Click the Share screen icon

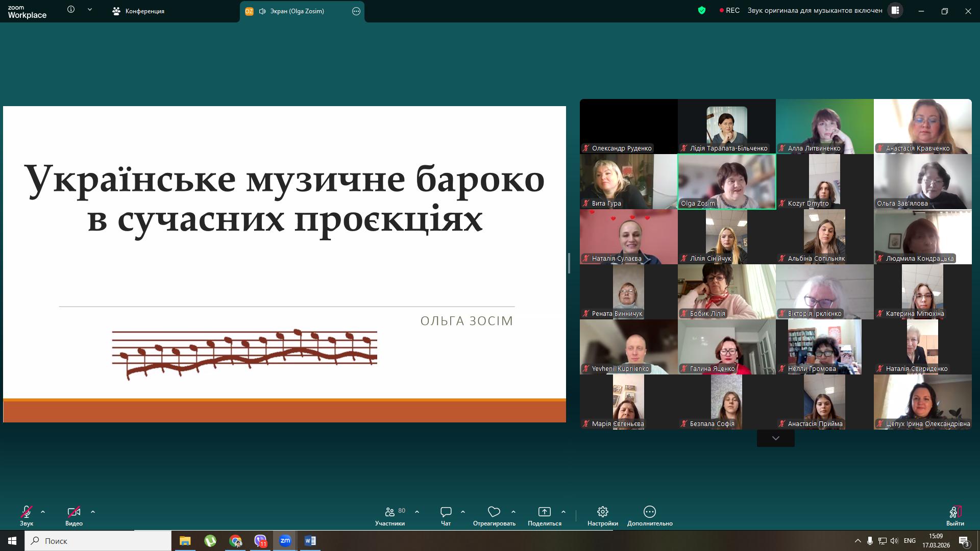[544, 512]
